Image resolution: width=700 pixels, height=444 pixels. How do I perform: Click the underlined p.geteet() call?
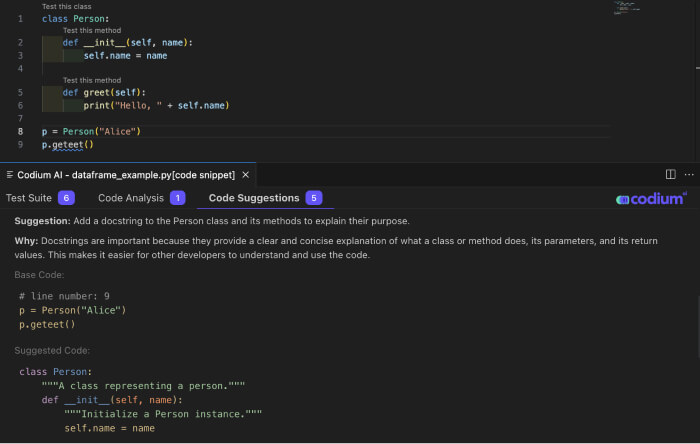pyautogui.click(x=67, y=145)
